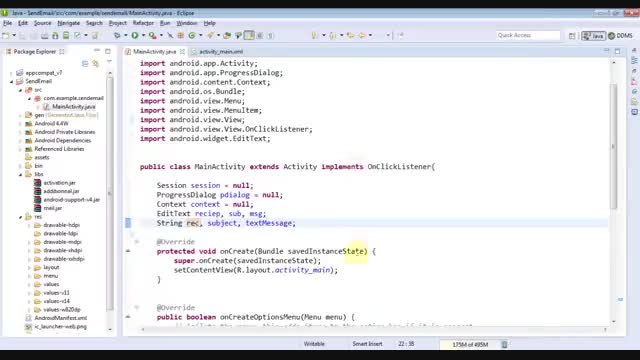
Task: Switch to DDMS perspective
Action: pos(620,36)
